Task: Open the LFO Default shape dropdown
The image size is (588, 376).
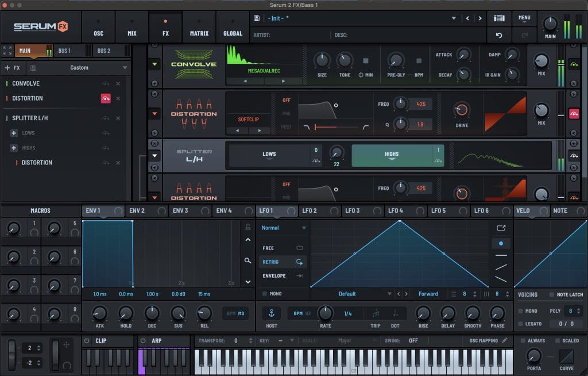Action: 389,294
